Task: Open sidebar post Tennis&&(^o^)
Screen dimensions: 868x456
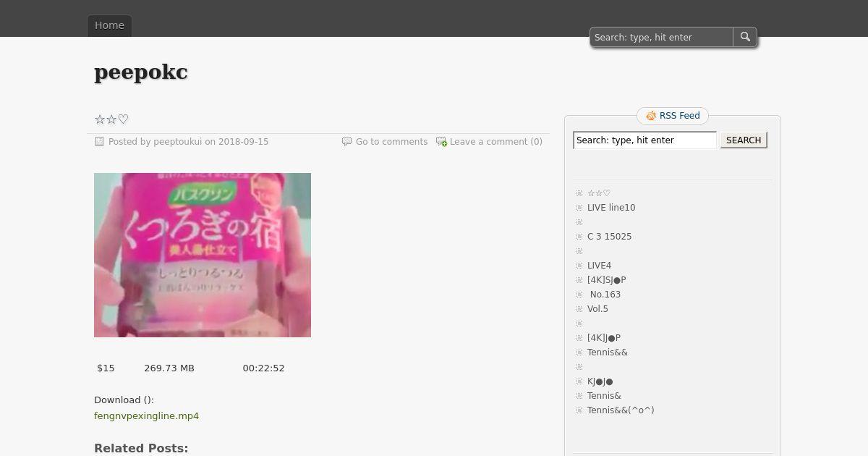Action: click(621, 410)
